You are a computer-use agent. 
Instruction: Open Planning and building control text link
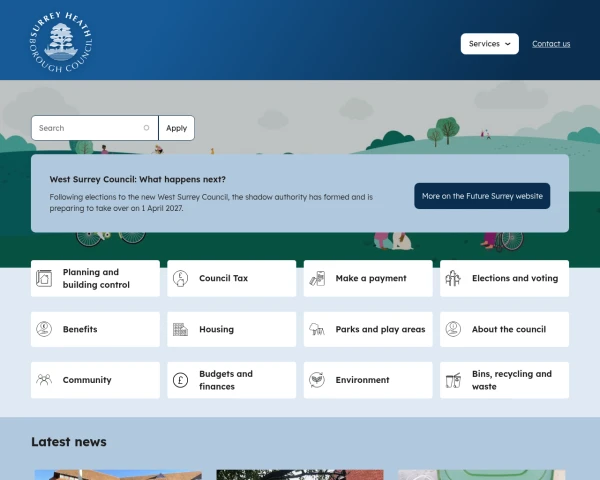tap(96, 278)
